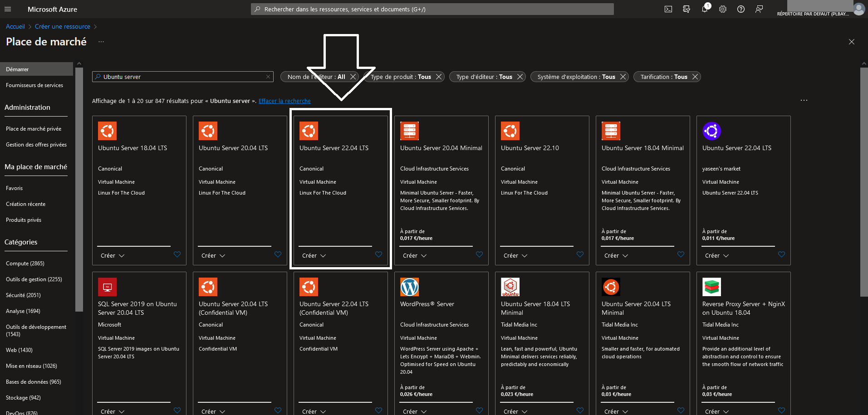Open Place de marché privée

coord(34,129)
